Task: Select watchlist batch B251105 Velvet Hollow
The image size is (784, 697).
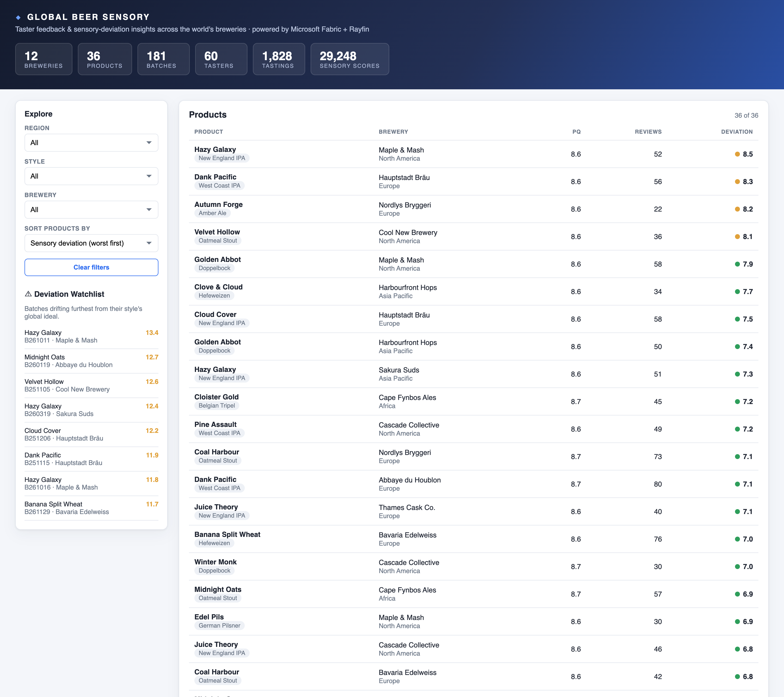Action: point(91,386)
